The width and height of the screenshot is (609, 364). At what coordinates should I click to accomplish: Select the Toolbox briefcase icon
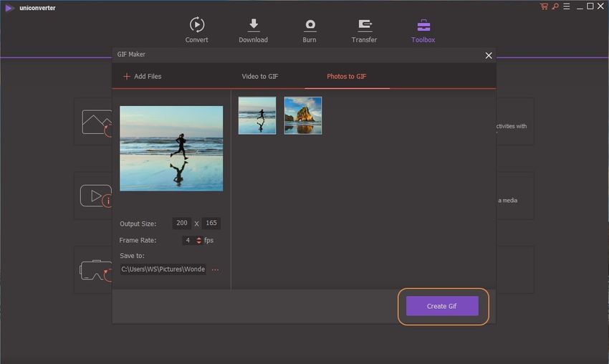pyautogui.click(x=423, y=25)
